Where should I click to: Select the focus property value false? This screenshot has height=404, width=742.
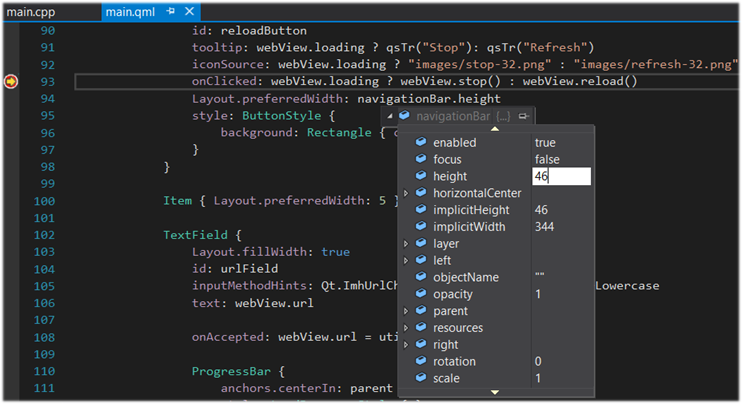547,160
